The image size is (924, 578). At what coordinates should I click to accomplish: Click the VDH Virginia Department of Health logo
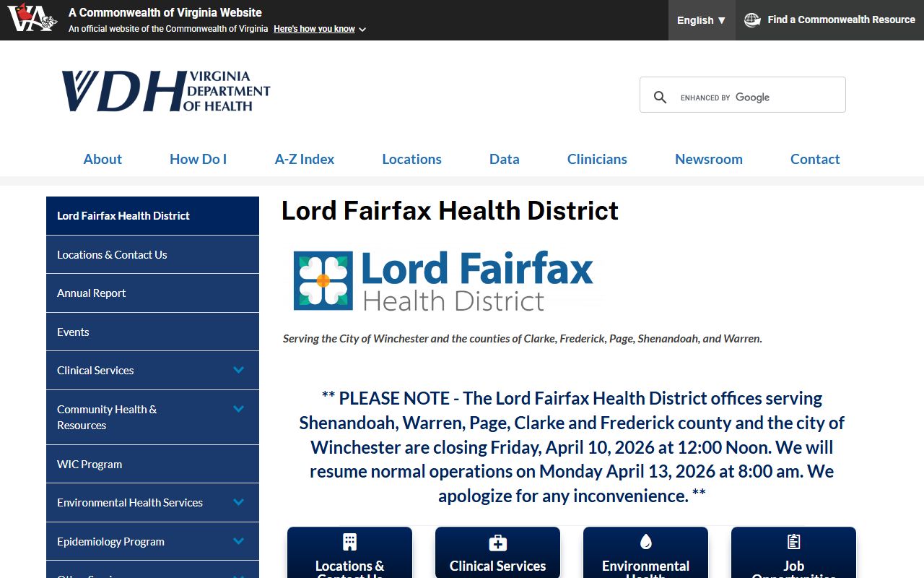(165, 92)
